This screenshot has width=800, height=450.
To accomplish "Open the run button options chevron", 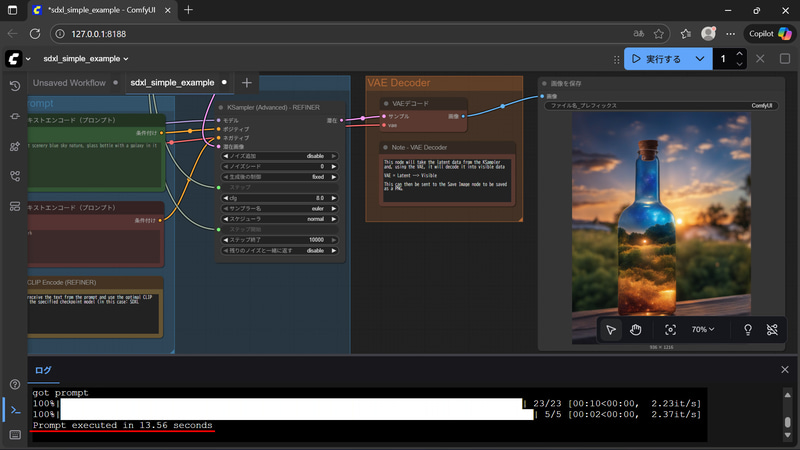I will click(699, 59).
